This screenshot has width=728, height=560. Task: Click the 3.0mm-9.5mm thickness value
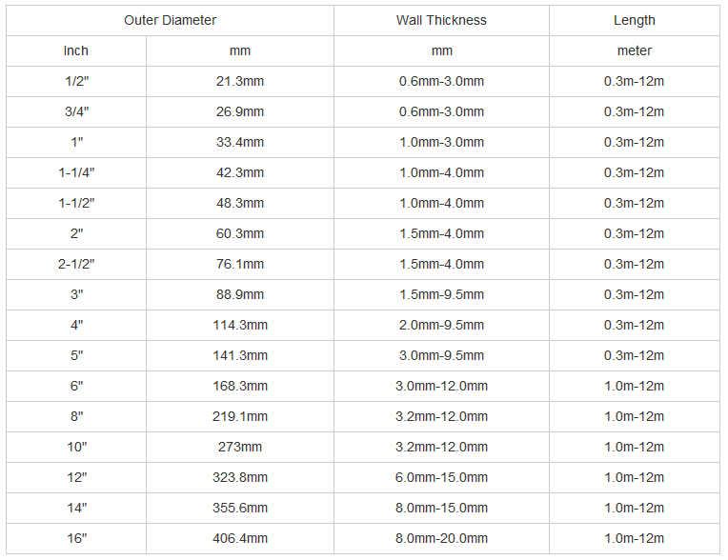441,355
